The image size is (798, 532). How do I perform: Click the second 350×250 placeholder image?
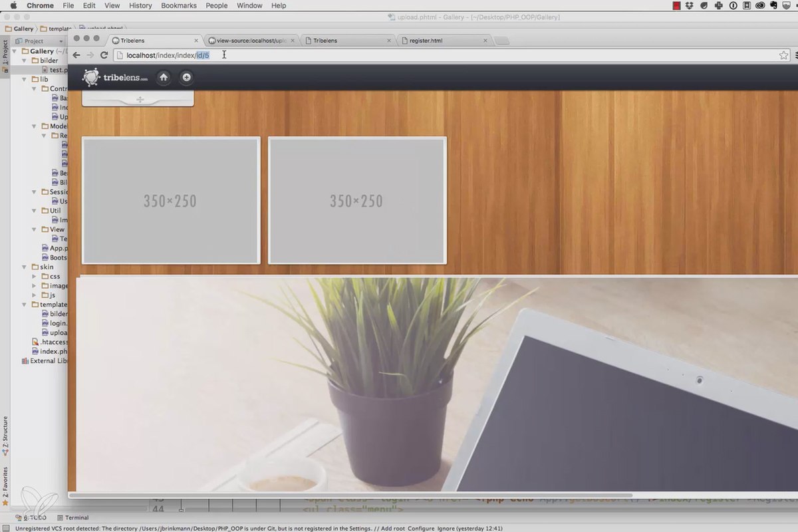[357, 201]
